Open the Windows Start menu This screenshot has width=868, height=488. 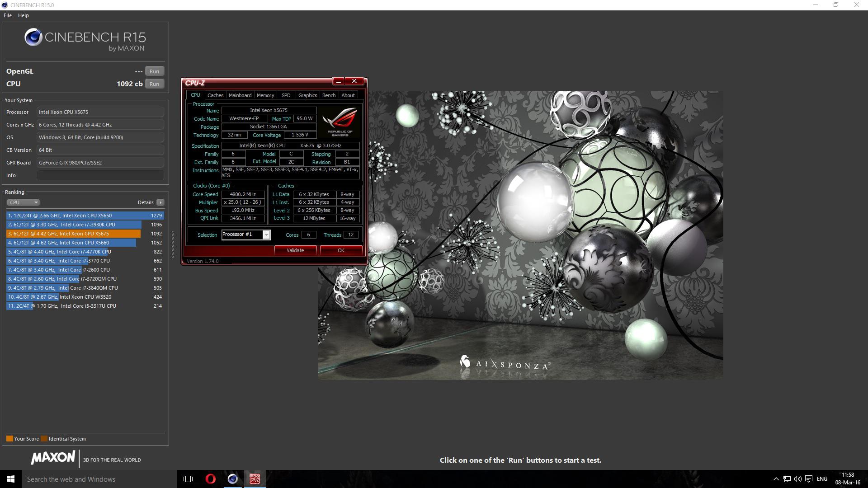(11, 479)
